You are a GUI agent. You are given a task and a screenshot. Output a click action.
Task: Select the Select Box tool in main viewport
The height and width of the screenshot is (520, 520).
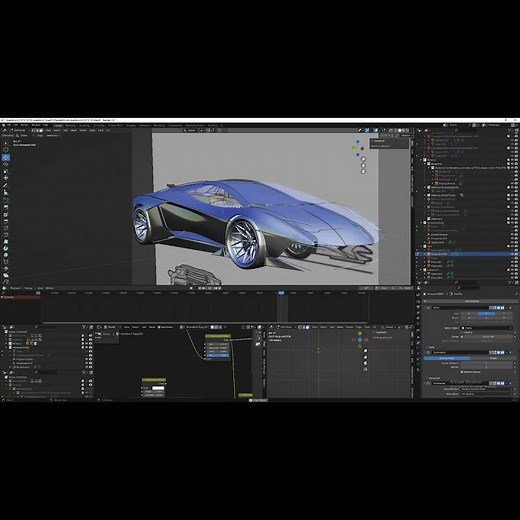pyautogui.click(x=6, y=143)
